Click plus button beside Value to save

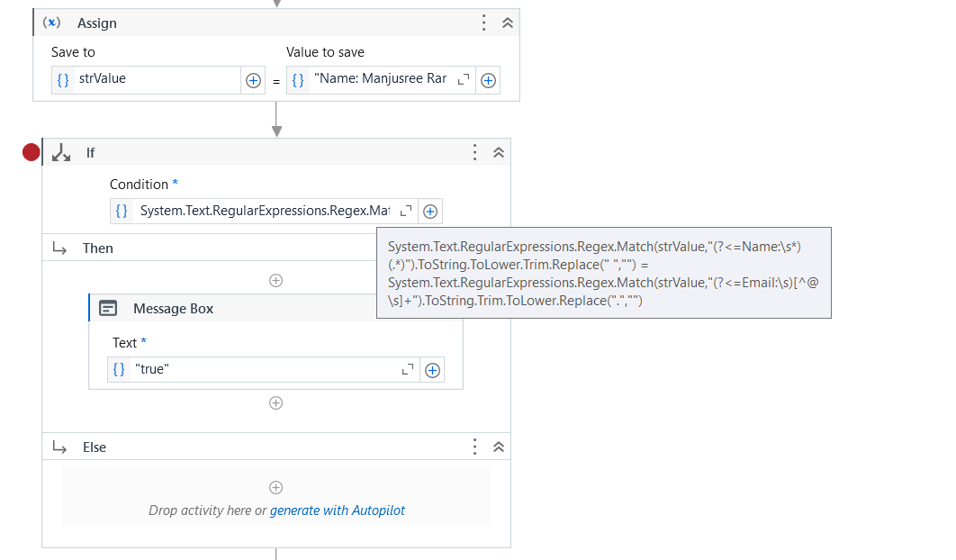[489, 80]
